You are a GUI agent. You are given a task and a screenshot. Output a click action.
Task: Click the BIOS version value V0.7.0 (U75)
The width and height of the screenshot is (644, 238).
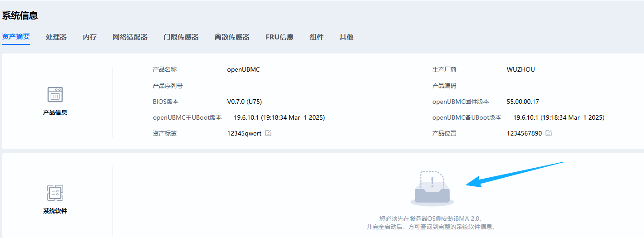244,102
